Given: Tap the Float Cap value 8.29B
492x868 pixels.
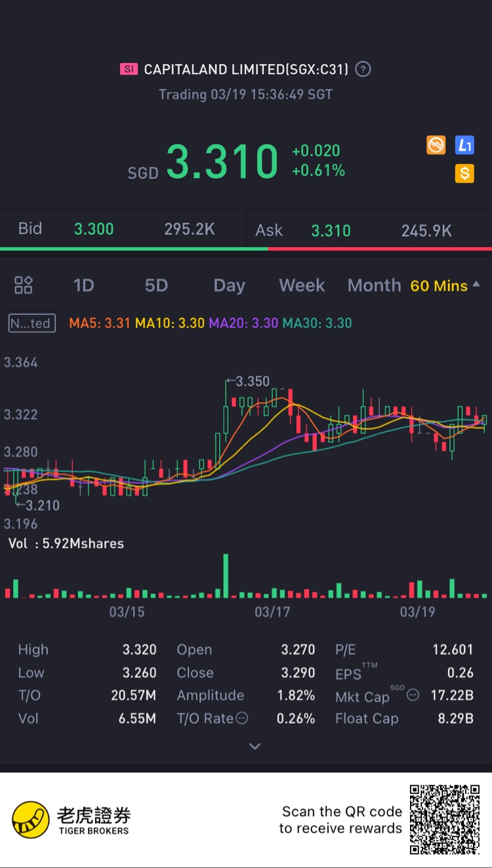Looking at the screenshot, I should pos(455,719).
